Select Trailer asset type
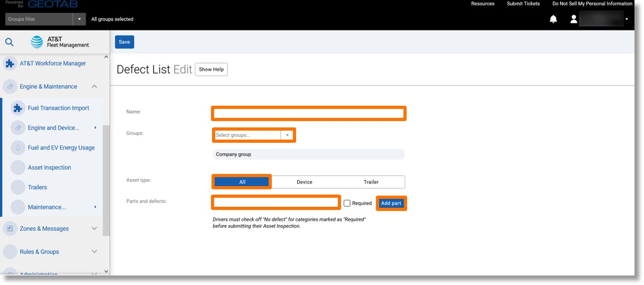 click(x=371, y=182)
